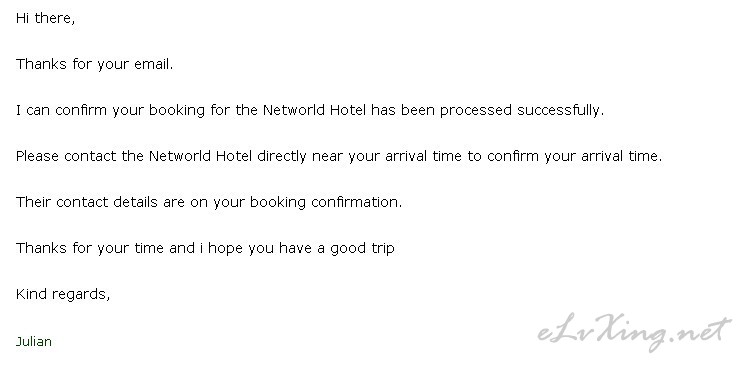Click "has been" in the booking sentence
Screen dimensions: 742x365
point(403,110)
